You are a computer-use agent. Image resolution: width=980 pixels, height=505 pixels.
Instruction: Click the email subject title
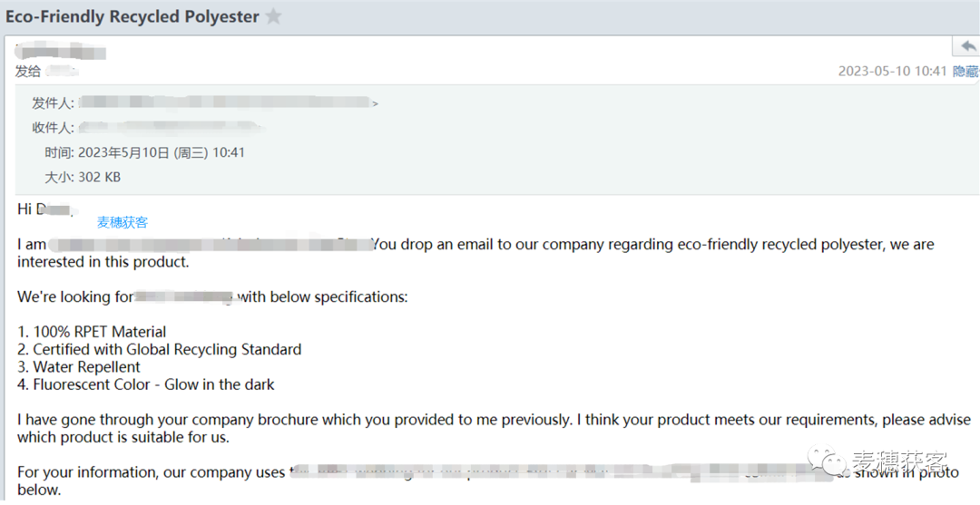132,16
